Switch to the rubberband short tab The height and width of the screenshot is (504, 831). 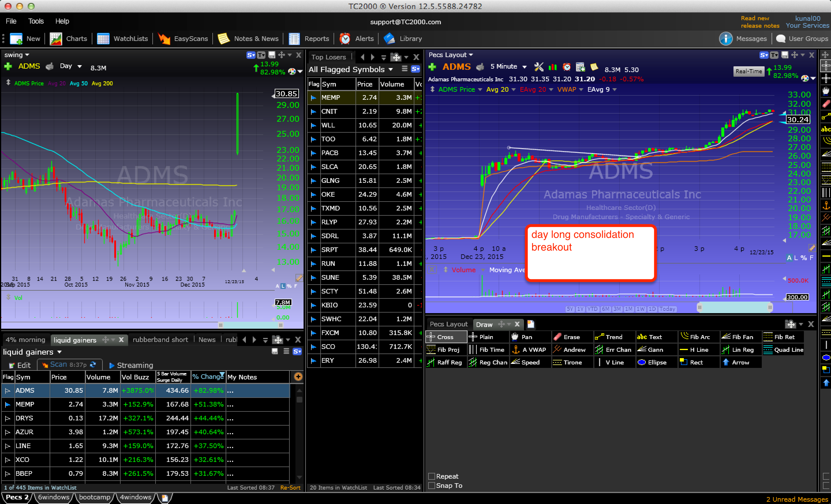[160, 340]
